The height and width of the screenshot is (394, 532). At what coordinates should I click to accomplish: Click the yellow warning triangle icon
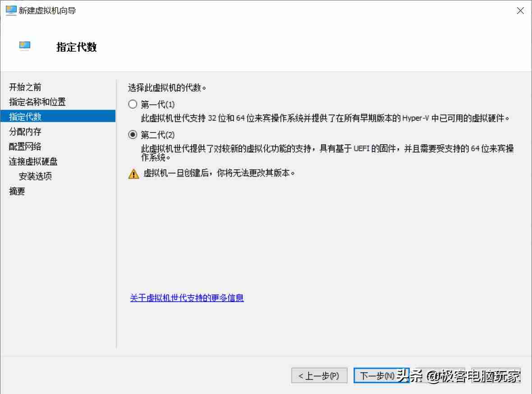(134, 174)
